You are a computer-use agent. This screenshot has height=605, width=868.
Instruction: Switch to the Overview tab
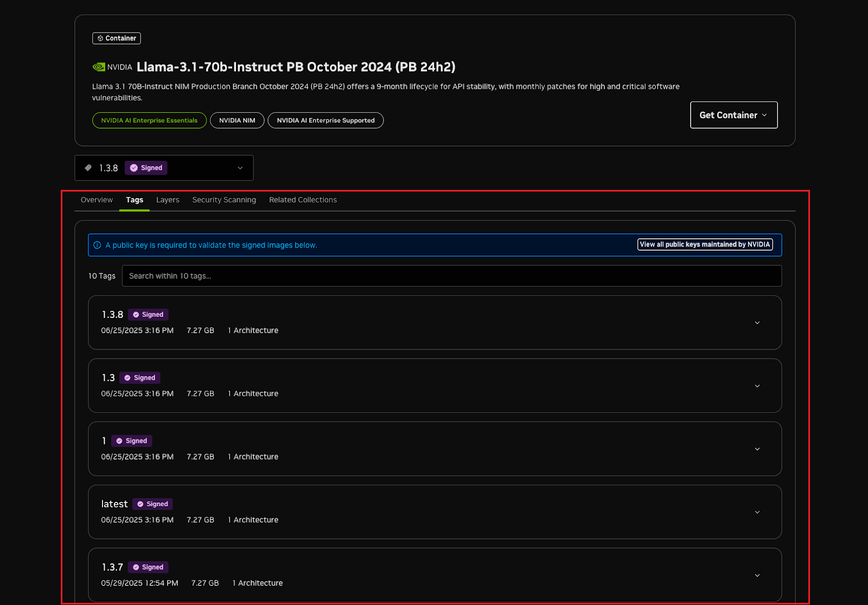(97, 200)
